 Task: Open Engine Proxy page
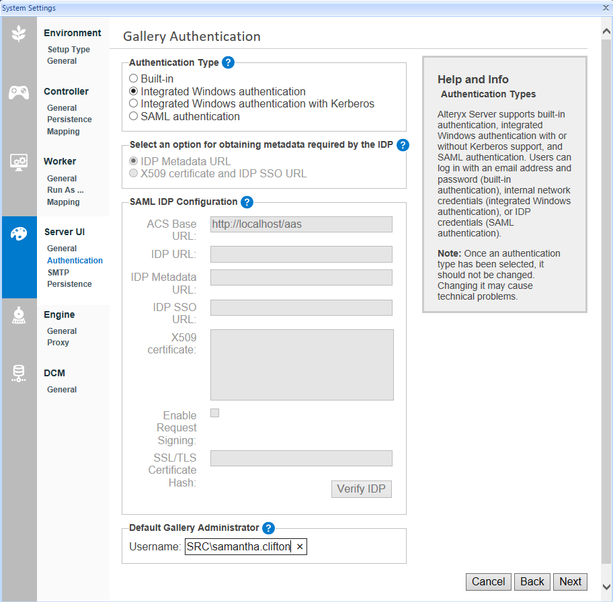click(x=58, y=342)
